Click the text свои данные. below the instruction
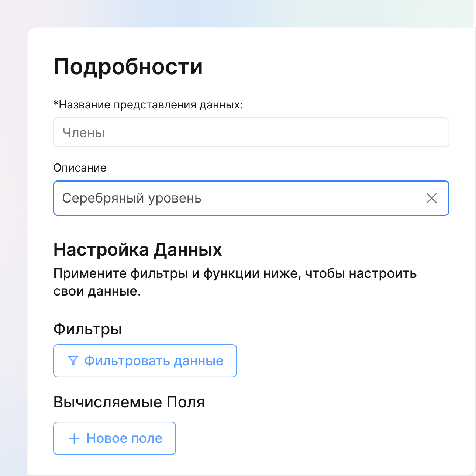 [x=97, y=292]
